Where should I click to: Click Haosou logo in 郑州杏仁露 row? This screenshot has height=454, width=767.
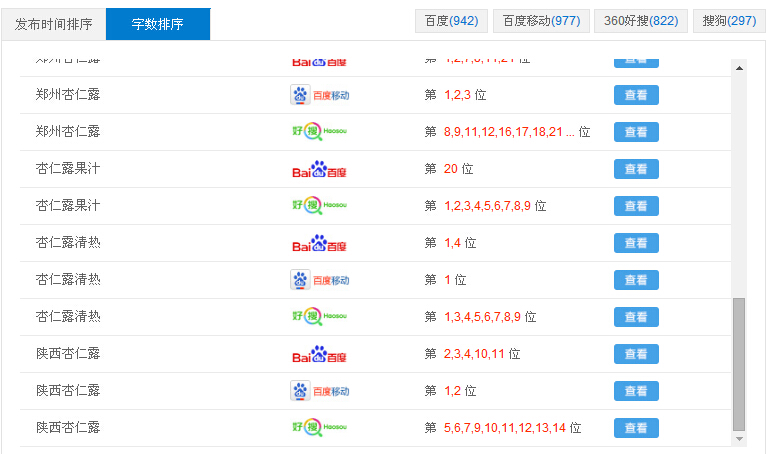[320, 132]
